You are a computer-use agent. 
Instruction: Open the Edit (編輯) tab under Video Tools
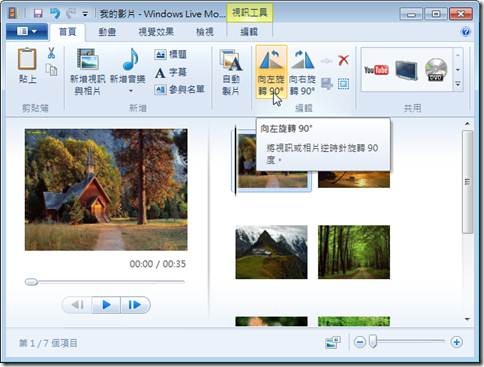coord(249,32)
